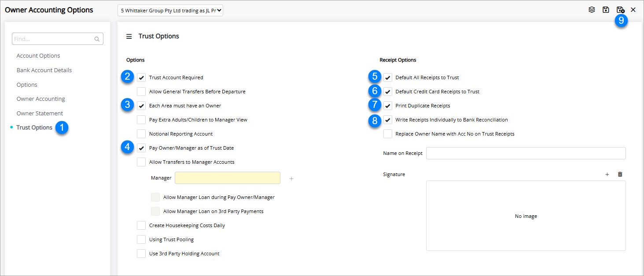Viewport: 644px width, 276px height.
Task: Click the Save and Exit icon
Action: pyautogui.click(x=620, y=10)
